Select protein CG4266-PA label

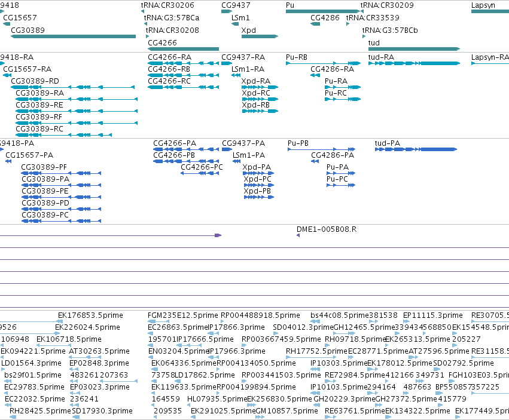pos(175,143)
